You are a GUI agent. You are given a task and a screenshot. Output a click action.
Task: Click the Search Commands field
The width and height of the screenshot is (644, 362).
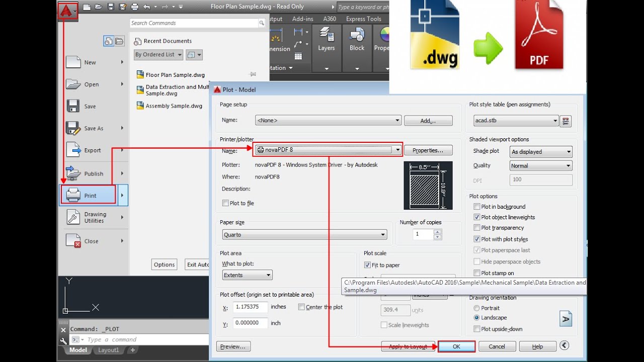point(194,23)
